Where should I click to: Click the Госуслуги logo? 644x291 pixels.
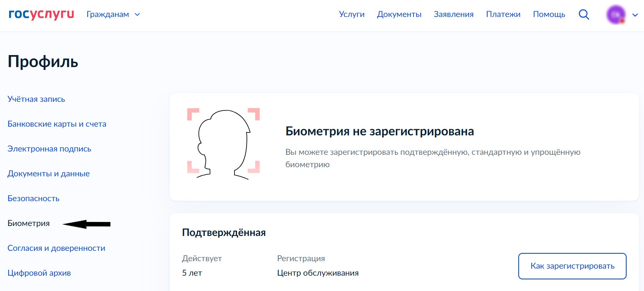point(41,14)
